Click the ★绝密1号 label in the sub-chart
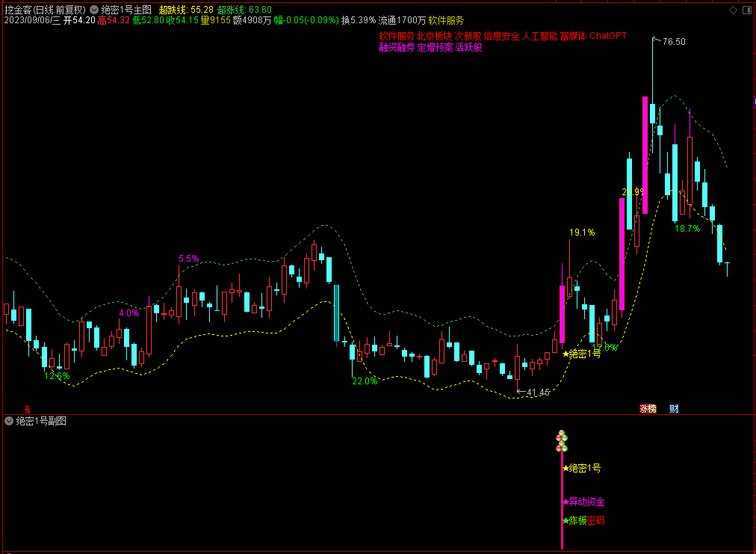 (581, 468)
